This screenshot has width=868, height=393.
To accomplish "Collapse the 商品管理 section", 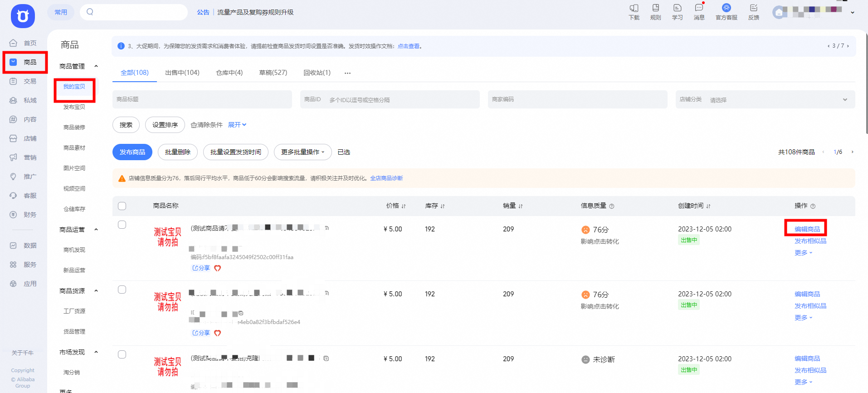I will tap(96, 66).
